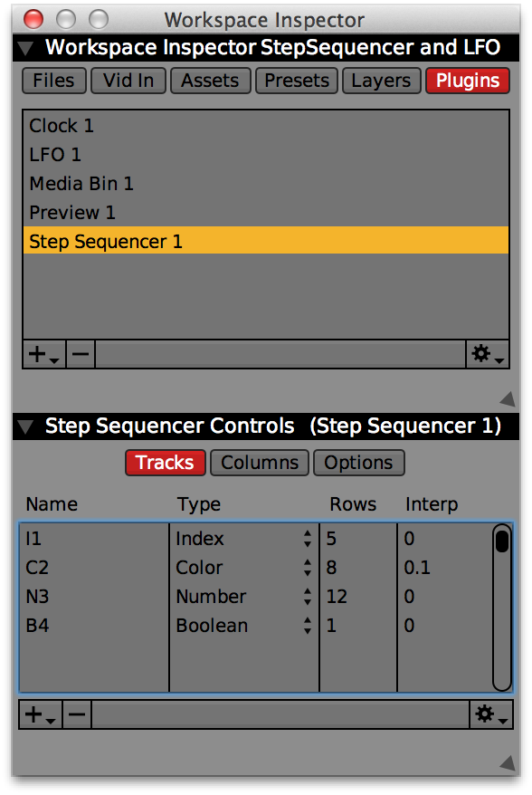Click the remove track minus button
Viewport: 532px width, 795px height.
click(77, 715)
